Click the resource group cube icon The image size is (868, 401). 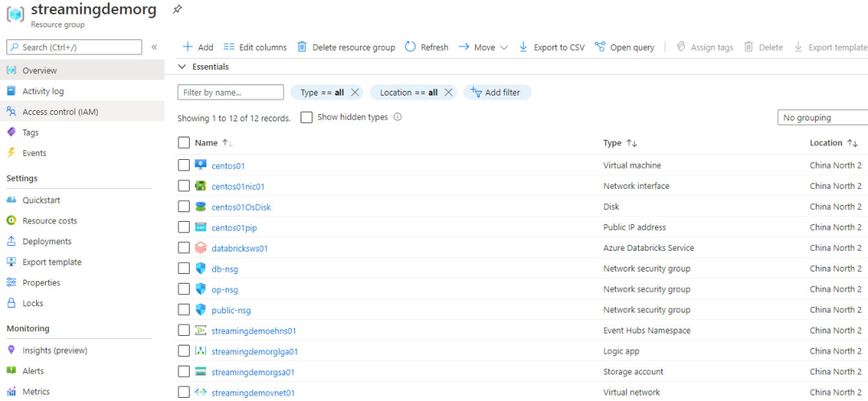pos(15,14)
